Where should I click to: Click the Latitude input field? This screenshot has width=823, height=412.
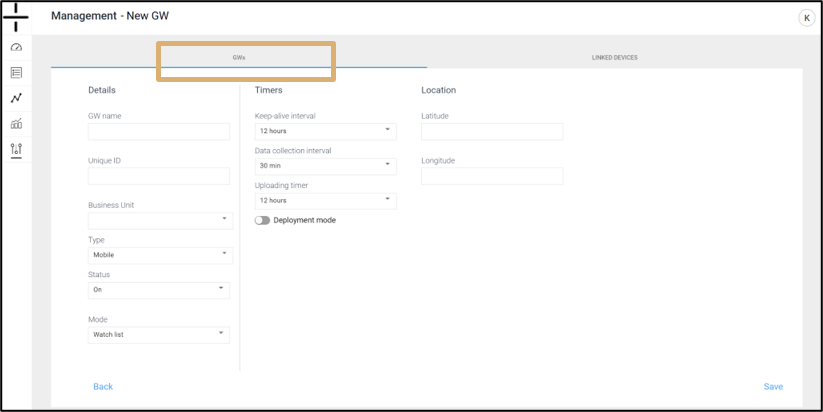(x=492, y=132)
